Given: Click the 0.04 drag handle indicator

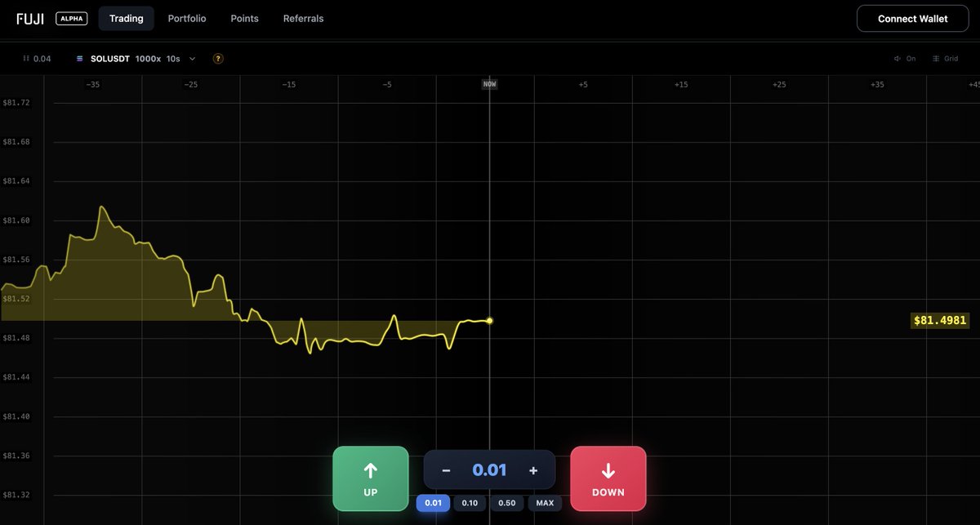Looking at the screenshot, I should (x=37, y=59).
